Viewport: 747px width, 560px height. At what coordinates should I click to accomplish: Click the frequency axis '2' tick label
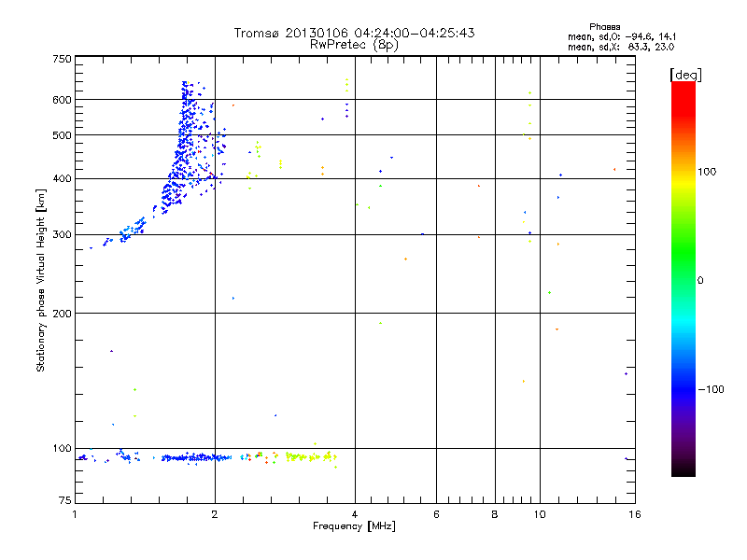point(215,514)
